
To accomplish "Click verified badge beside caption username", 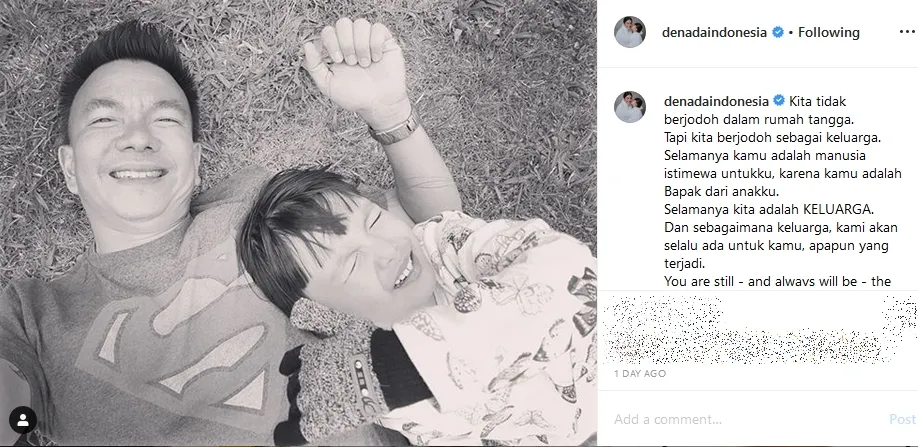I will coord(779,101).
